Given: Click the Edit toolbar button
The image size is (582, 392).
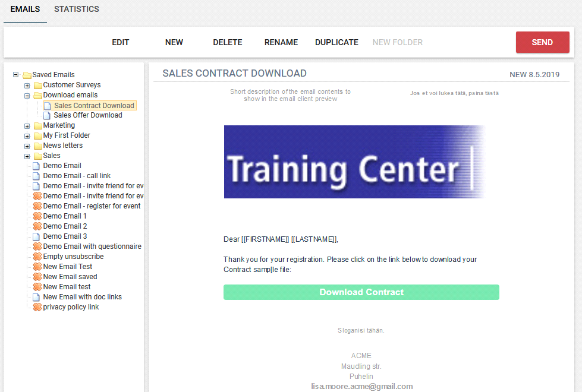Looking at the screenshot, I should (121, 42).
